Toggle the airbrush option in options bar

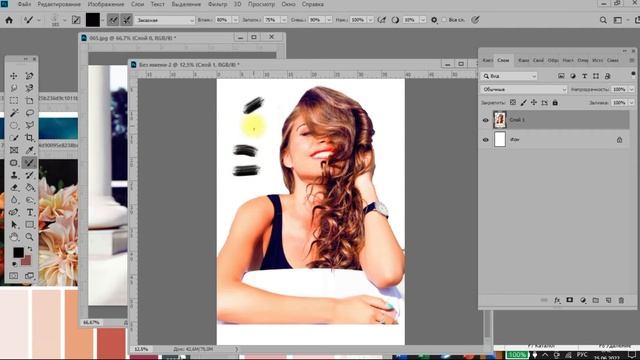(x=382, y=20)
